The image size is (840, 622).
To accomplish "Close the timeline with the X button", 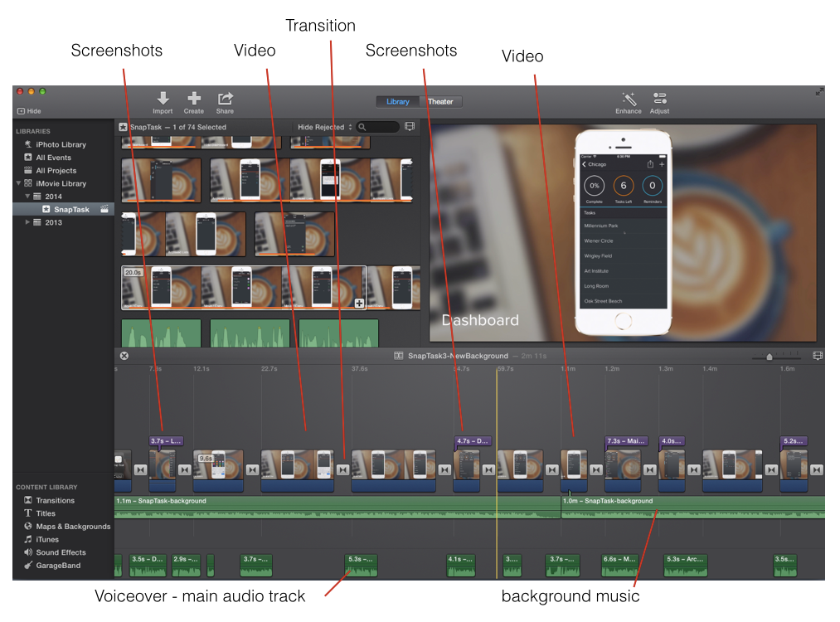I will 124,356.
